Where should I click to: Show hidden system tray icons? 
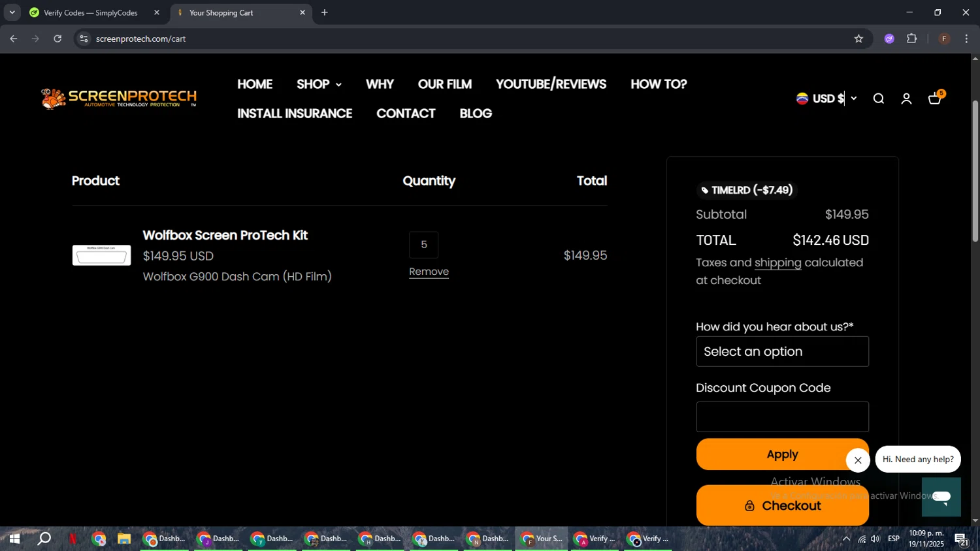[x=846, y=539]
